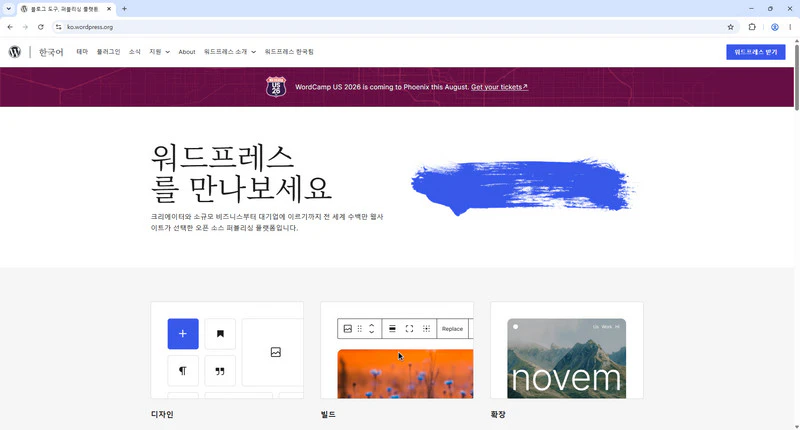The height and width of the screenshot is (430, 800).
Task: Open the 플러그인 menu item
Action: pyautogui.click(x=108, y=52)
